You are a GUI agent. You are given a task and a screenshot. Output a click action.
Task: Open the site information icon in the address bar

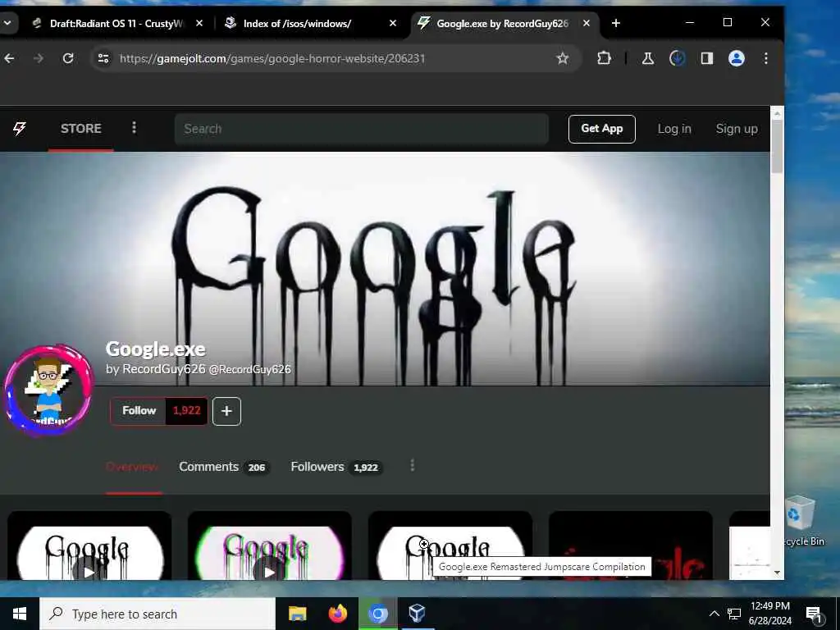pos(103,58)
